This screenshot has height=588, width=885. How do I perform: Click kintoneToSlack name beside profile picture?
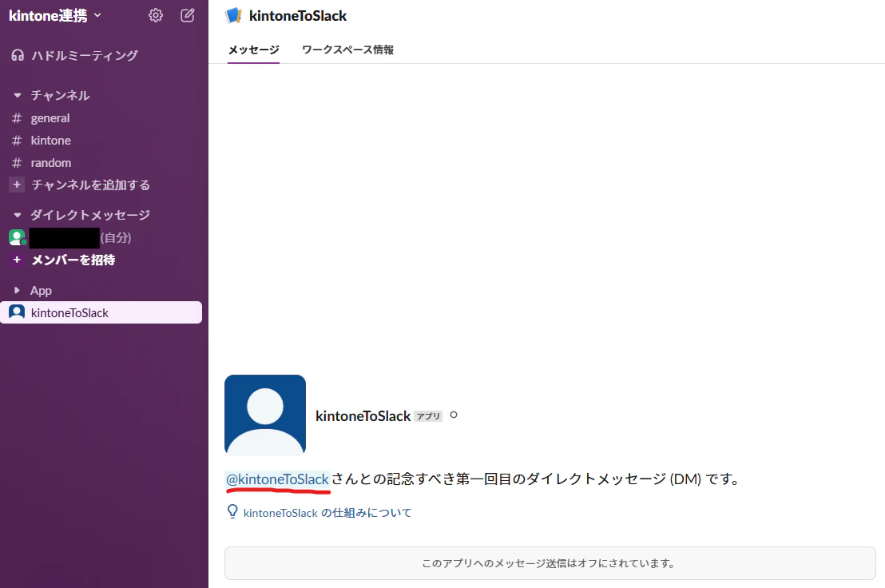pyautogui.click(x=363, y=416)
